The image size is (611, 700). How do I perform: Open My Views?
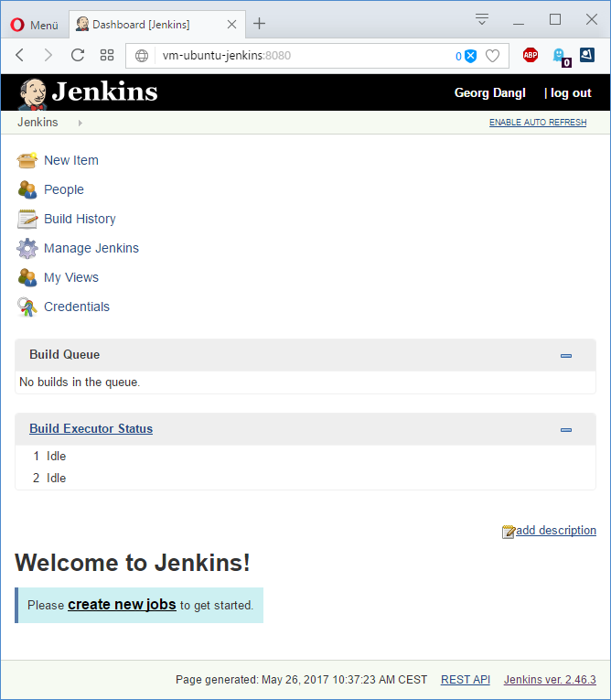(x=71, y=277)
